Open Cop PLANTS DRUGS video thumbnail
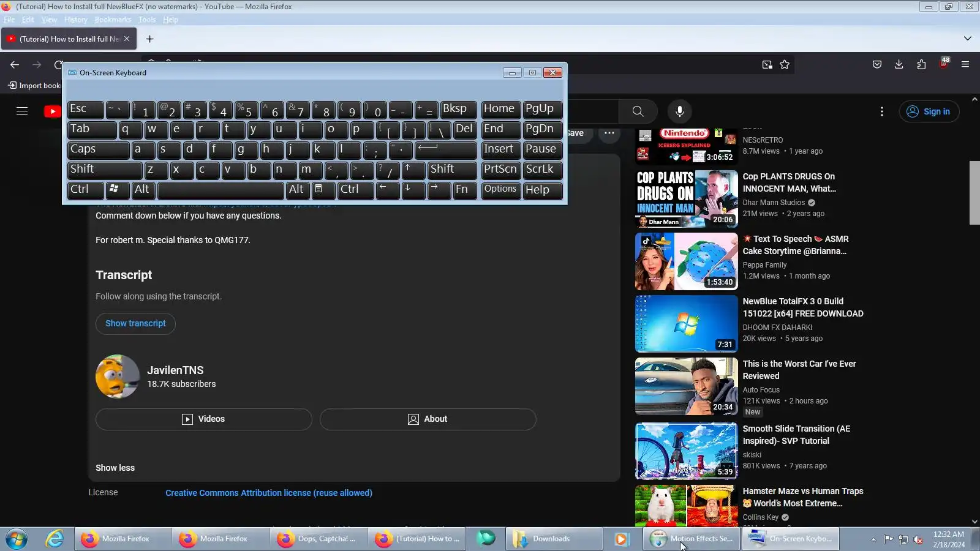The image size is (980, 551). coord(687,199)
